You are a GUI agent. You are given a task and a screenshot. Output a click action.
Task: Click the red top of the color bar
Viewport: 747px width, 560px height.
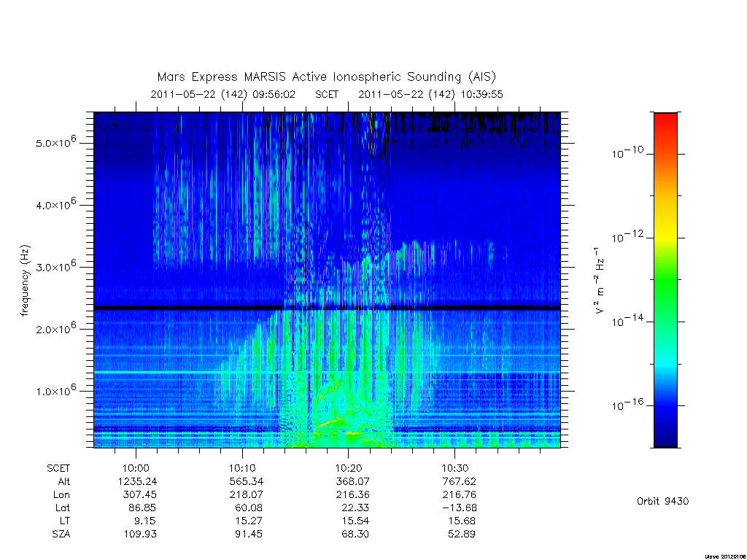665,125
